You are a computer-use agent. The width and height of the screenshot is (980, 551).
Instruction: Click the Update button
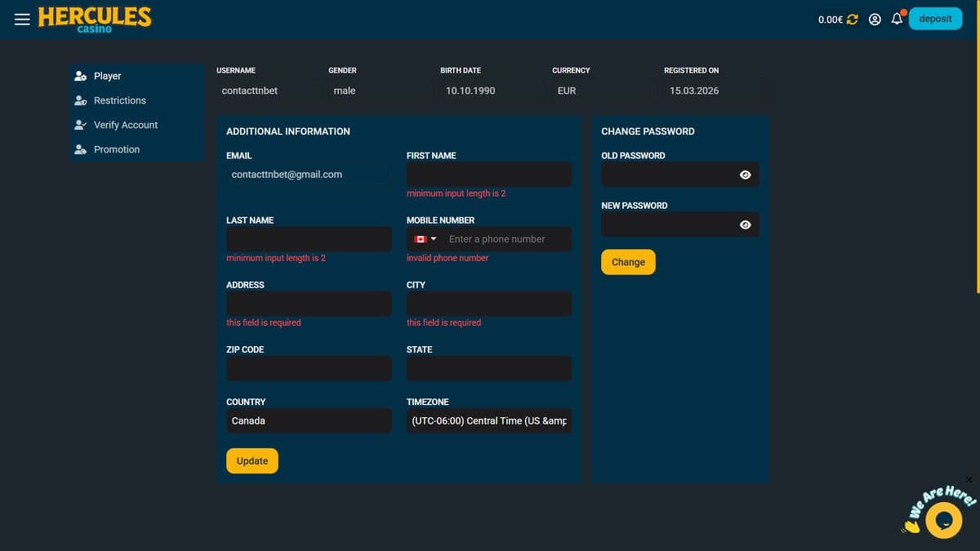(x=252, y=461)
